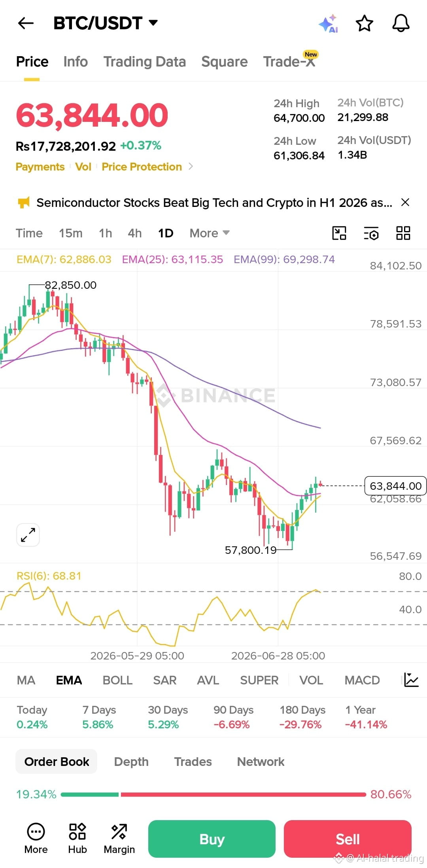Switch to the Depth tab
Viewport: 427px width, 868px height.
coord(131,762)
